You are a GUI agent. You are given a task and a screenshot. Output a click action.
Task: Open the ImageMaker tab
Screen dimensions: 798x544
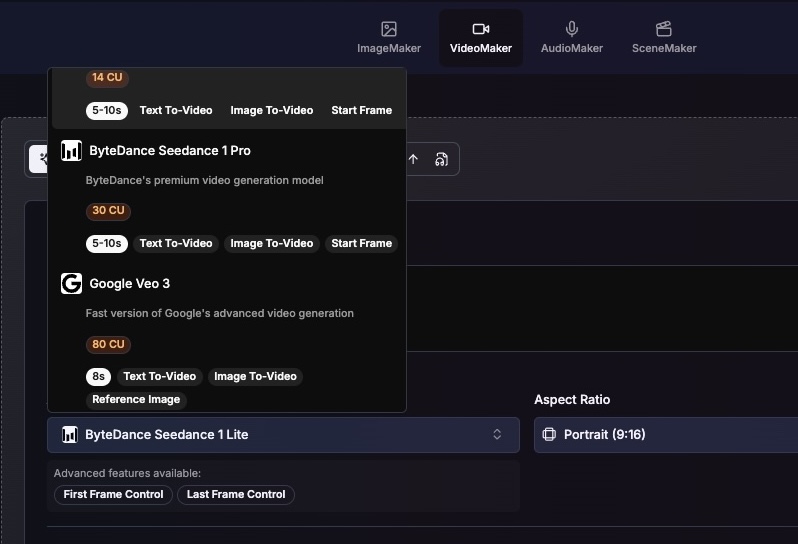(x=389, y=38)
